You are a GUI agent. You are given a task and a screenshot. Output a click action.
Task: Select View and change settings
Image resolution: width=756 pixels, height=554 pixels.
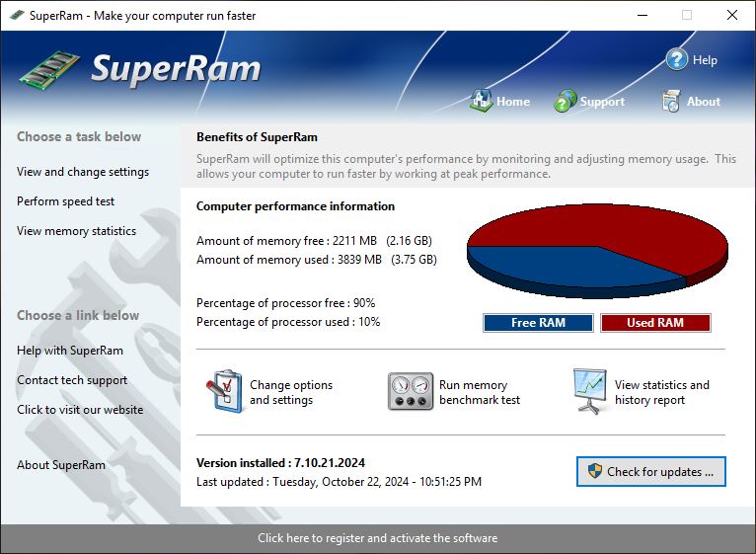[83, 172]
